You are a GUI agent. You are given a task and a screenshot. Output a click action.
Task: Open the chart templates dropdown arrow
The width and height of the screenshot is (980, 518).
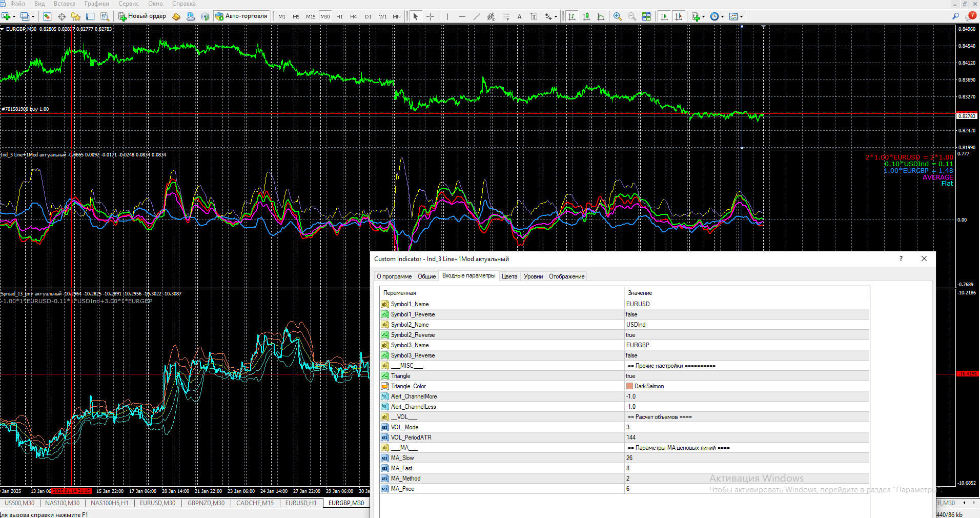click(742, 16)
